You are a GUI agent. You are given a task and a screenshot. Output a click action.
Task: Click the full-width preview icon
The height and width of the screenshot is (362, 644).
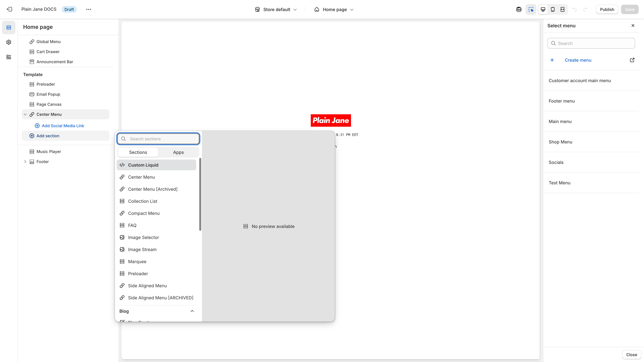click(x=563, y=9)
